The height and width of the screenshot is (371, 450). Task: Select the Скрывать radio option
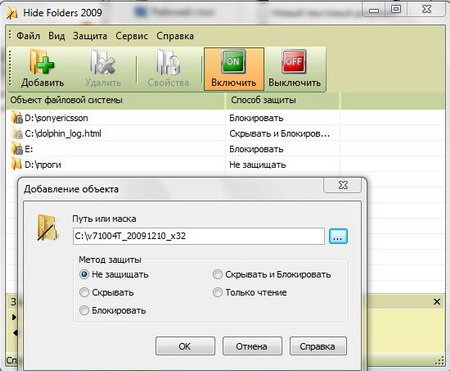point(84,293)
